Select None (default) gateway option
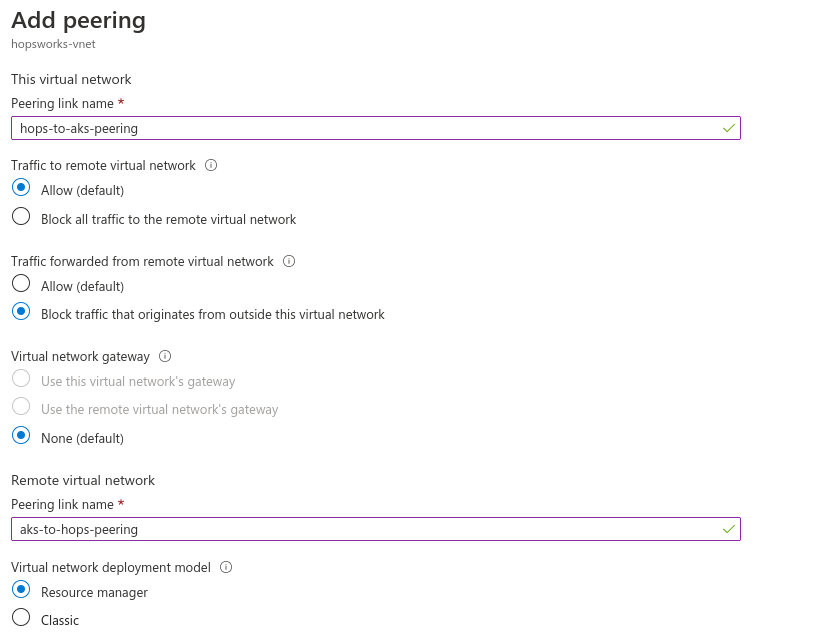This screenshot has width=834, height=639. click(21, 435)
